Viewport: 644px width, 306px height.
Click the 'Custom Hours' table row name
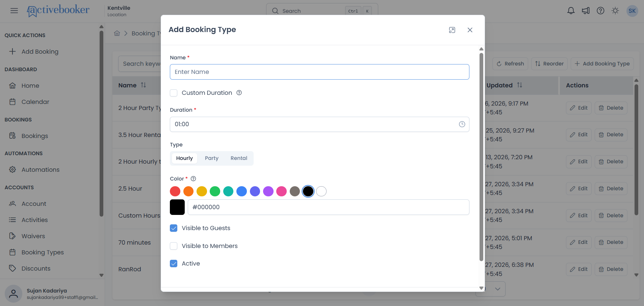139,216
